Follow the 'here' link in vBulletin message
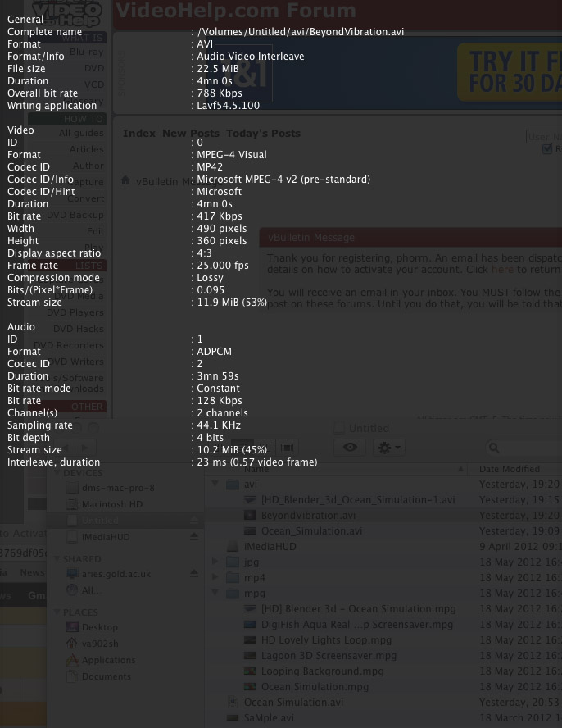The width and height of the screenshot is (562, 728). [x=502, y=269]
